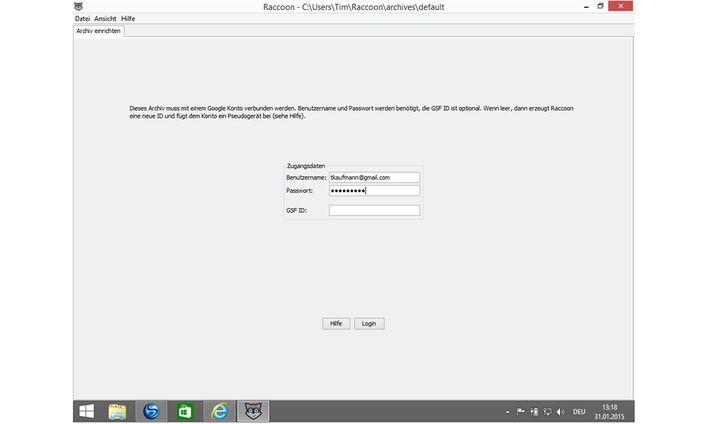Open the volume speaker icon
Image resolution: width=708 pixels, height=424 pixels.
[x=560, y=412]
